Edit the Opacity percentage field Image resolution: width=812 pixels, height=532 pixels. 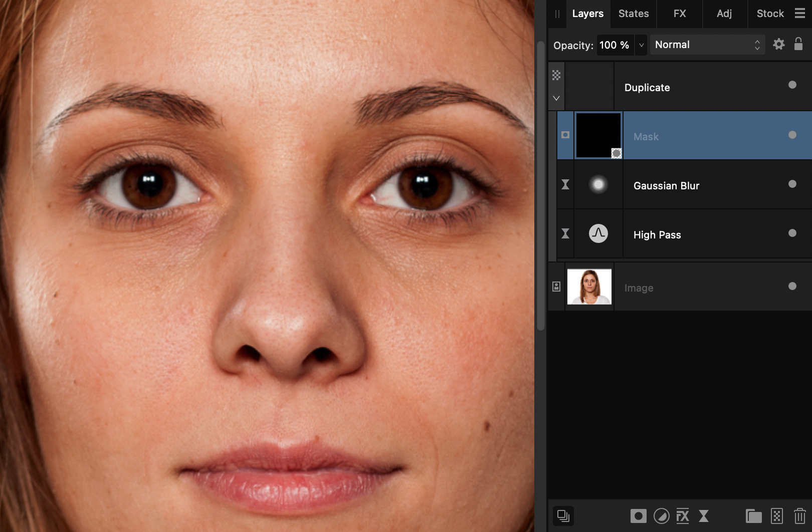pos(615,45)
